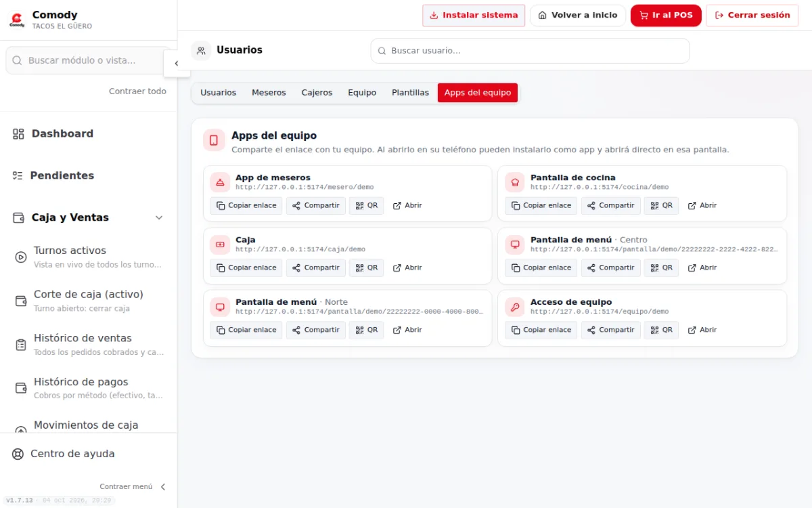Image resolution: width=812 pixels, height=508 pixels.
Task: Show QR for Pantalla de menú Norte
Action: coord(366,331)
